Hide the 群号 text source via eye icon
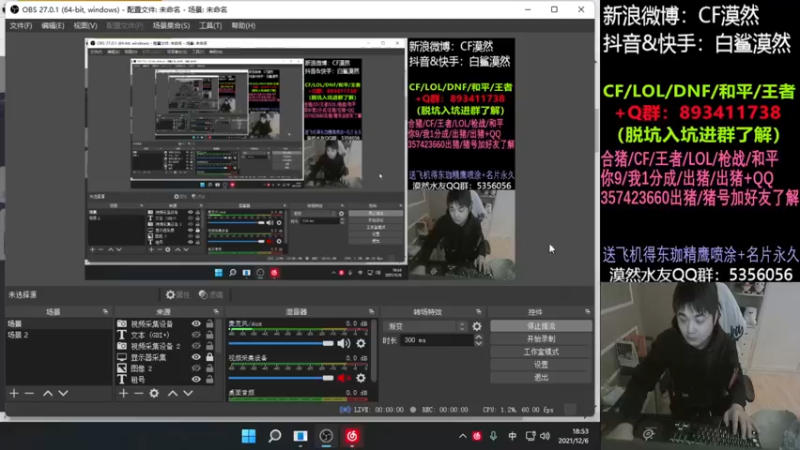800x450 pixels. tap(196, 380)
